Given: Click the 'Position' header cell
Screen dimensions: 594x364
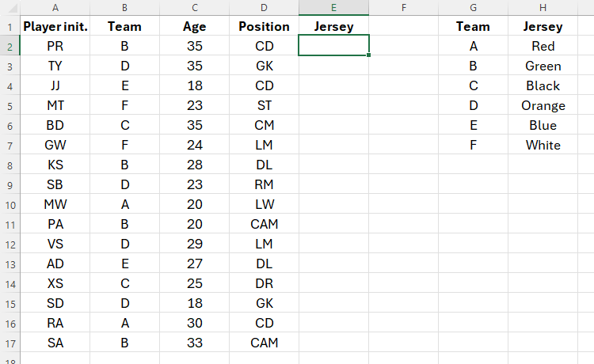Looking at the screenshot, I should [x=264, y=26].
